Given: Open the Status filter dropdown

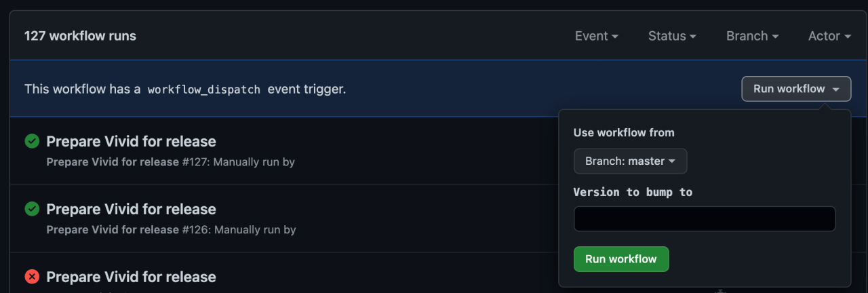Looking at the screenshot, I should click(672, 36).
